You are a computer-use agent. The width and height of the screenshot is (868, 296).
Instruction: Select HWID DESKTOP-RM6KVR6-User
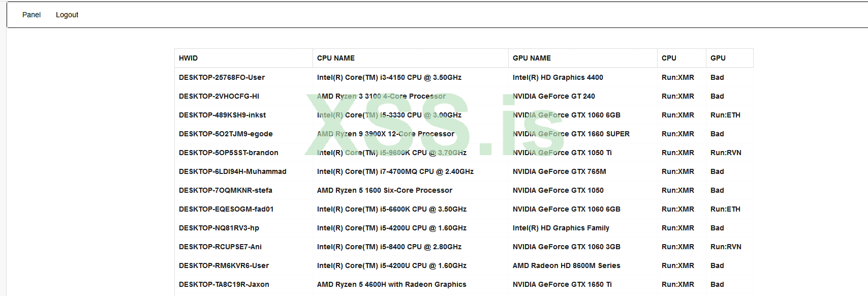click(224, 265)
